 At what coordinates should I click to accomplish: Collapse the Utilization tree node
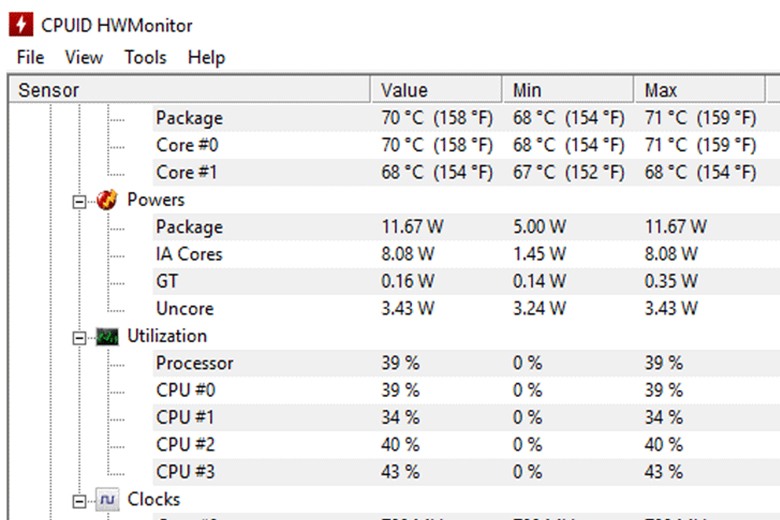pyautogui.click(x=81, y=337)
